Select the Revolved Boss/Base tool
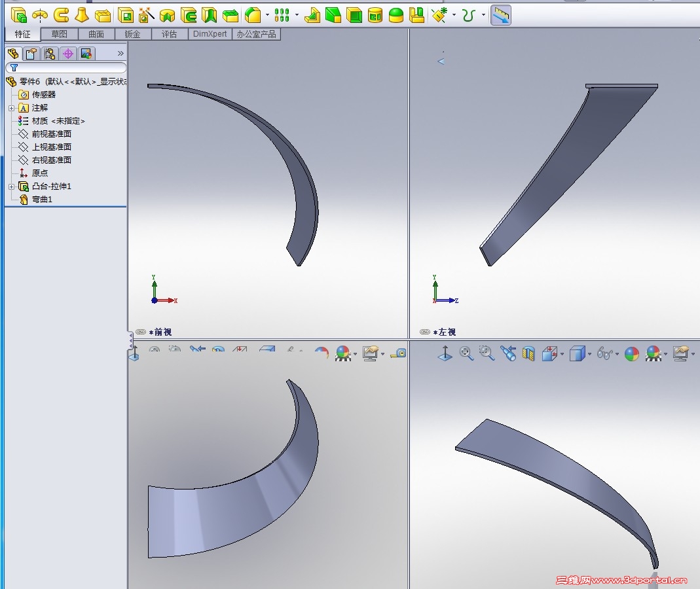This screenshot has width=700, height=589. (40, 16)
